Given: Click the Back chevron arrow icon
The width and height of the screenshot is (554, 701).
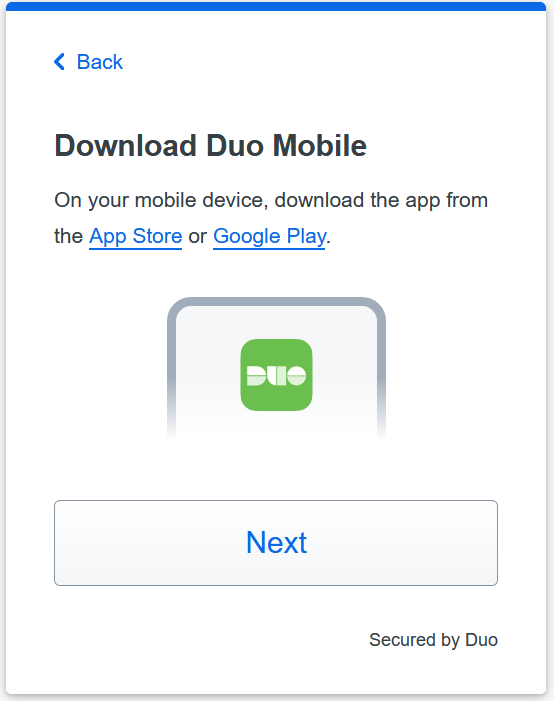Looking at the screenshot, I should [x=59, y=62].
